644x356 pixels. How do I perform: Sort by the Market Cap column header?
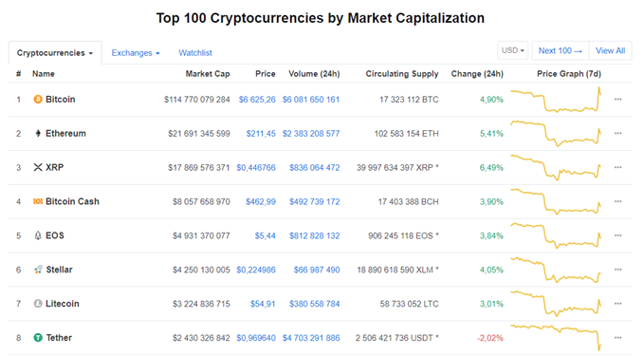208,74
